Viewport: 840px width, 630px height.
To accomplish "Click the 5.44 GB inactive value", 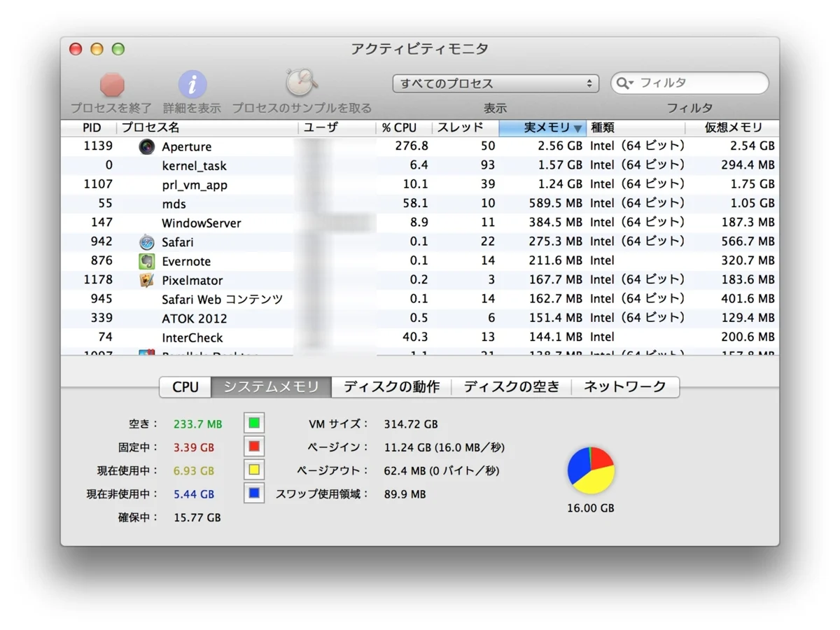I will 194,494.
